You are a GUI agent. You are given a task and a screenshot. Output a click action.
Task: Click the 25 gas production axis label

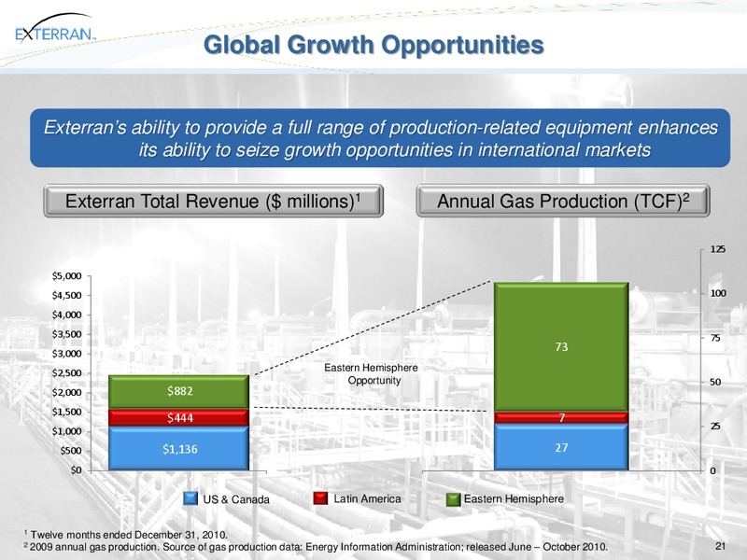tap(715, 427)
